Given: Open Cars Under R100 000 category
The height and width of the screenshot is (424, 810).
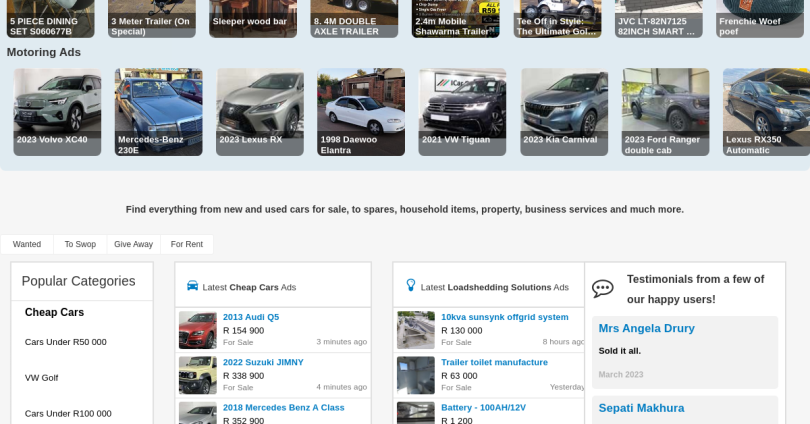Looking at the screenshot, I should 68,414.
